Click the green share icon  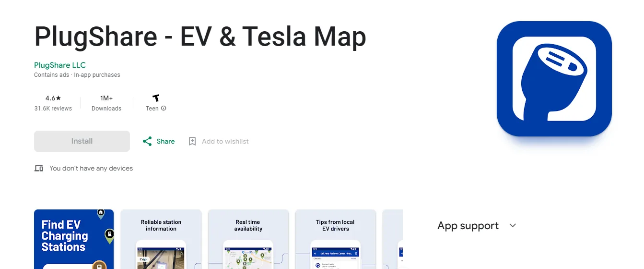pos(147,141)
